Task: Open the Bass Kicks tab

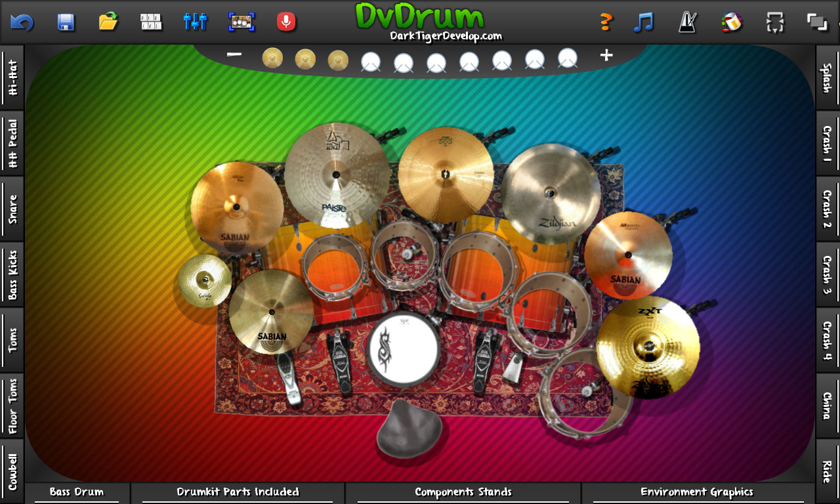Action: [x=12, y=274]
